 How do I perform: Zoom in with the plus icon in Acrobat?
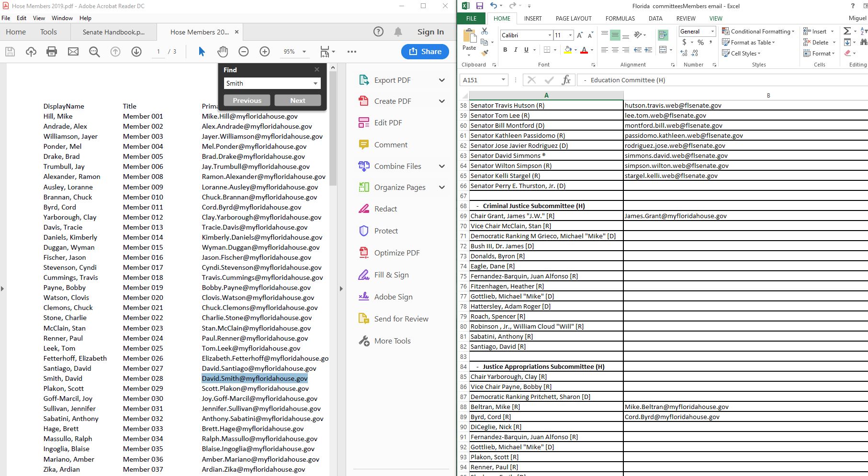click(x=265, y=52)
